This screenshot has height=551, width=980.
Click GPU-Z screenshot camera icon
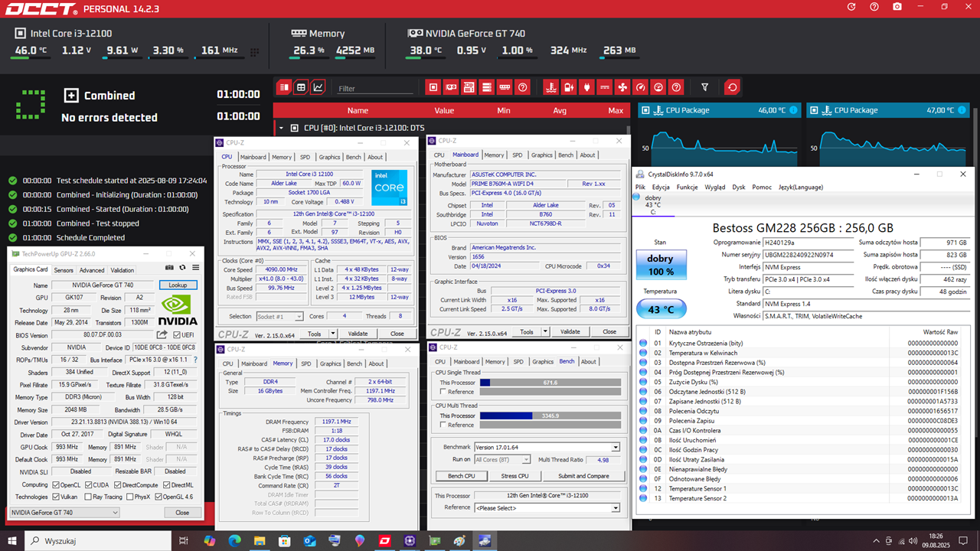(170, 268)
